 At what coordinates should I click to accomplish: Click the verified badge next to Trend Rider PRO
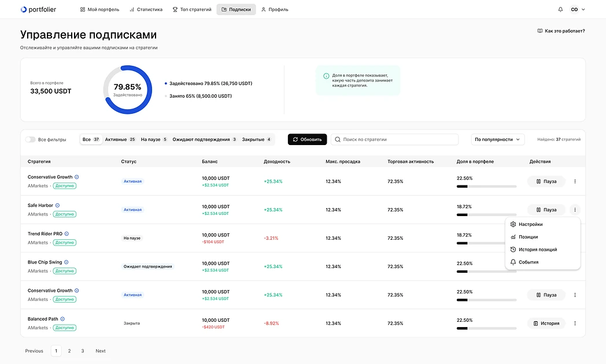coord(67,234)
